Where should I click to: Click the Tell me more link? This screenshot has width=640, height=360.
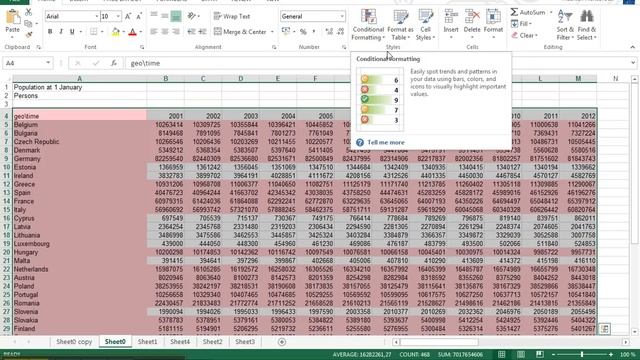[x=386, y=142]
